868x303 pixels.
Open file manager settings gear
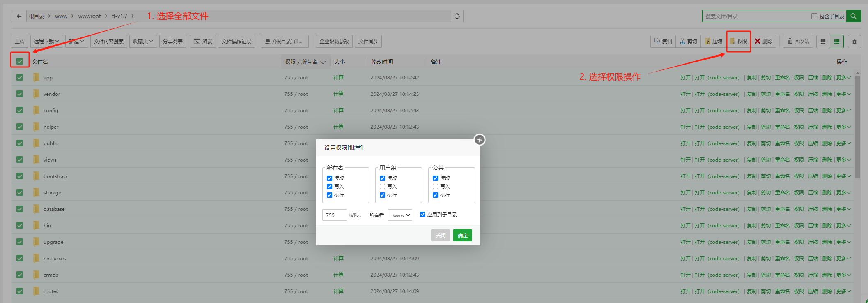coord(854,42)
